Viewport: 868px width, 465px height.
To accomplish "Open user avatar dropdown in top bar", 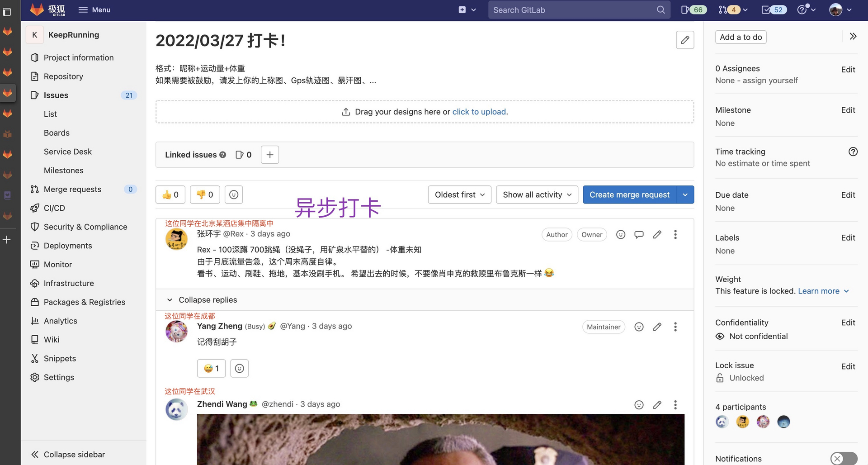I will [840, 9].
